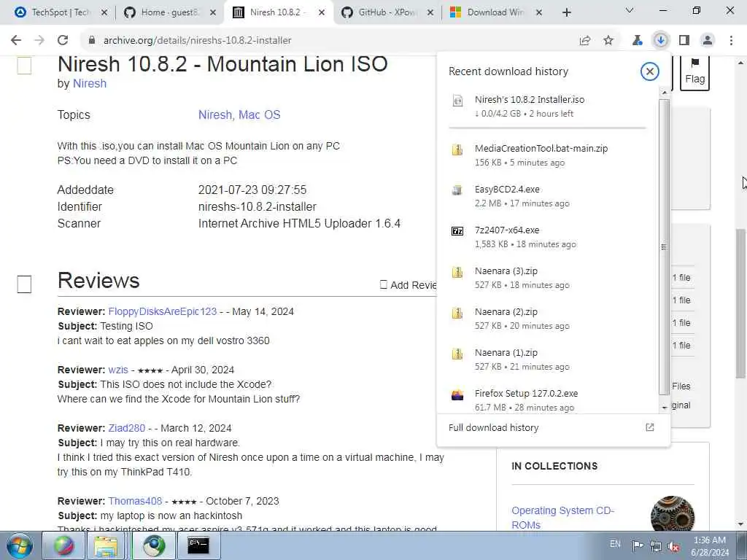The width and height of the screenshot is (747, 560).
Task: Click the Action Center flag tray icon
Action: pyautogui.click(x=638, y=545)
